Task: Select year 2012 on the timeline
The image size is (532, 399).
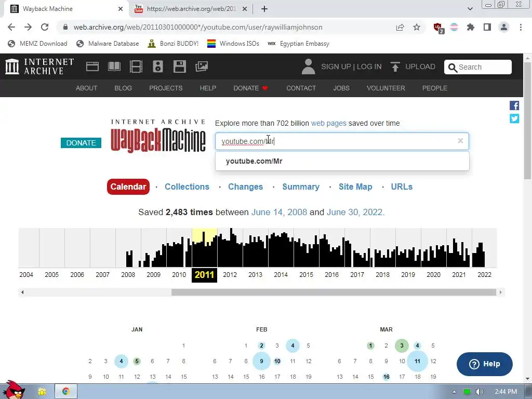Action: point(230,274)
